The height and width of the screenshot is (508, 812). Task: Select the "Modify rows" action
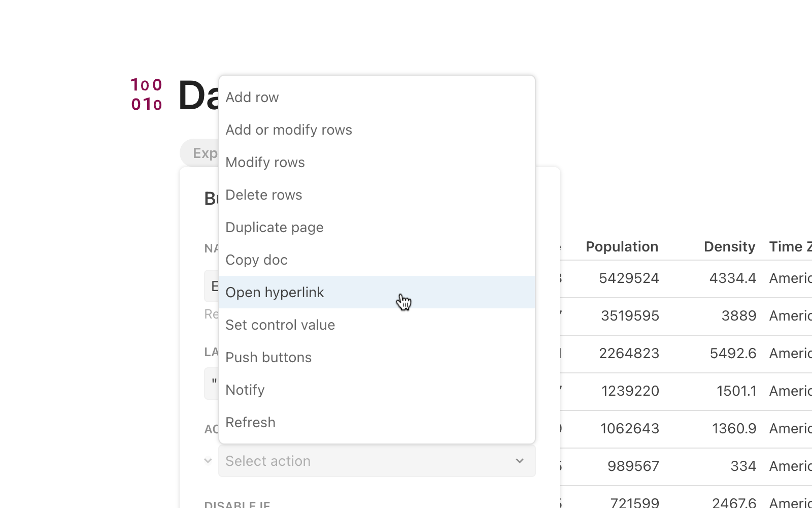(x=265, y=162)
